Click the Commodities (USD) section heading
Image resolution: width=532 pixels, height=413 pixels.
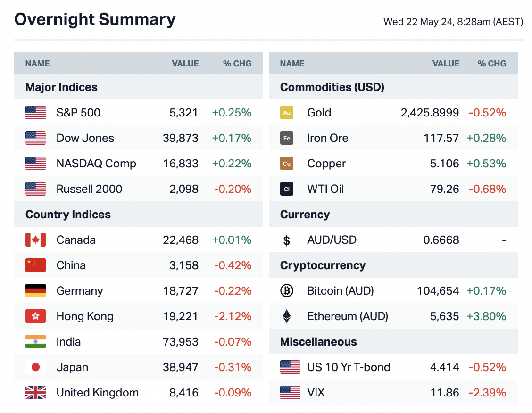pos(332,87)
